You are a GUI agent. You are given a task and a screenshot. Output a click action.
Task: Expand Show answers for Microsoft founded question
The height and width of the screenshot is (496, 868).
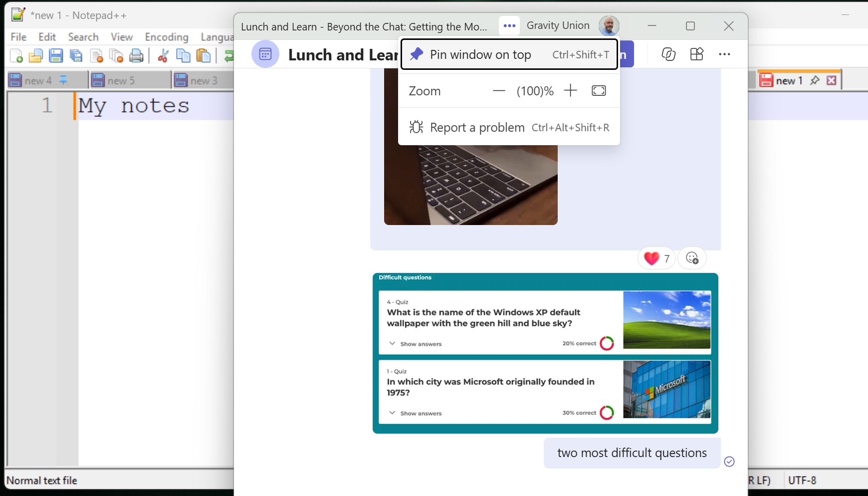(416, 413)
